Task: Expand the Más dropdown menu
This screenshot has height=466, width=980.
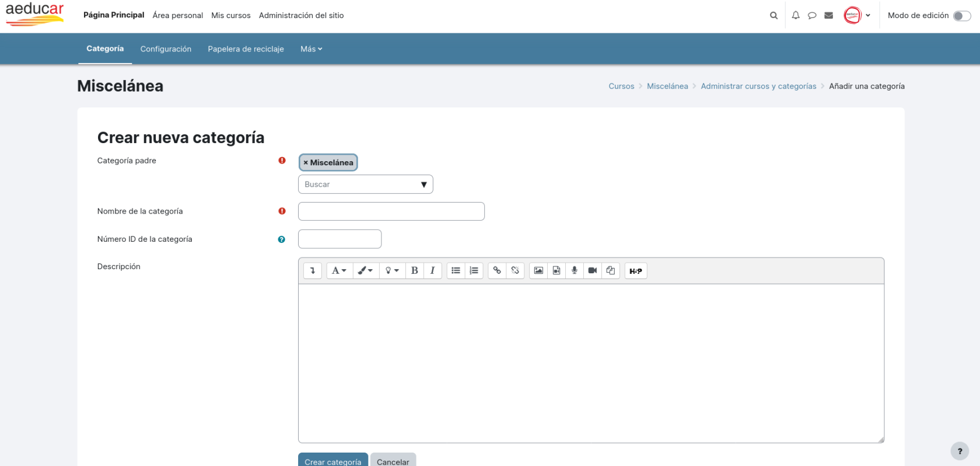Action: click(311, 49)
